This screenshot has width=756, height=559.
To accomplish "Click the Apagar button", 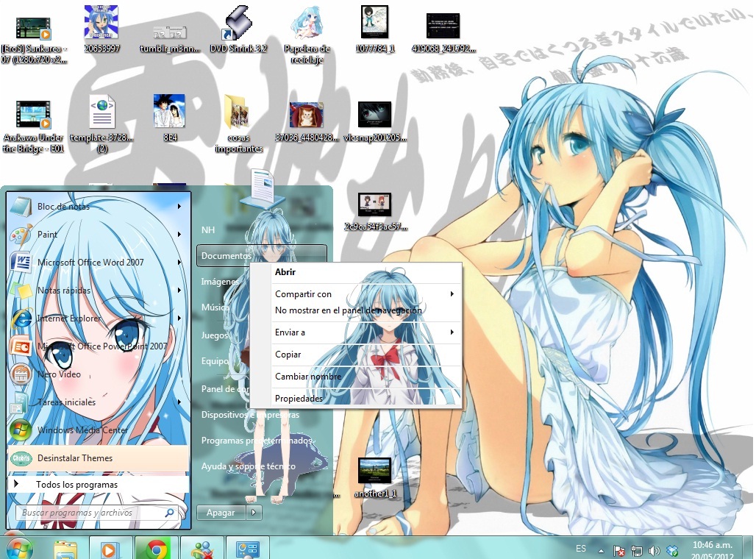I will click(x=221, y=512).
